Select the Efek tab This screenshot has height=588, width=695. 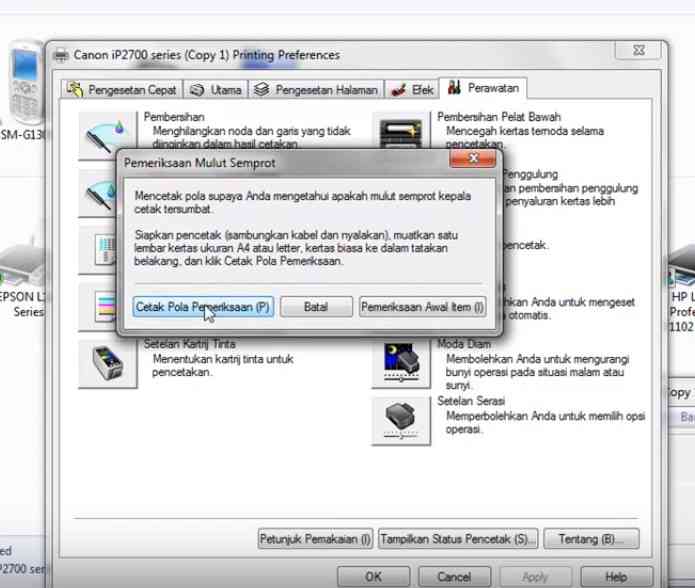pyautogui.click(x=412, y=90)
